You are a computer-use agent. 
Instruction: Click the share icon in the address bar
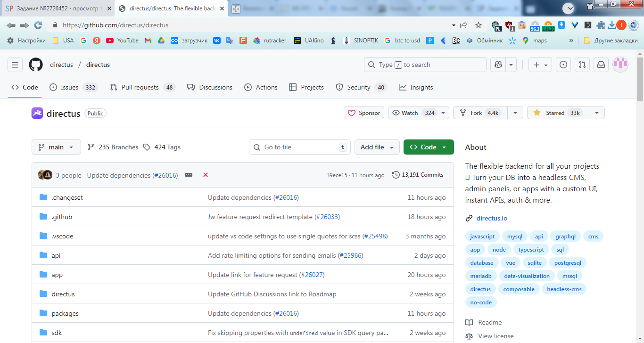pyautogui.click(x=464, y=25)
